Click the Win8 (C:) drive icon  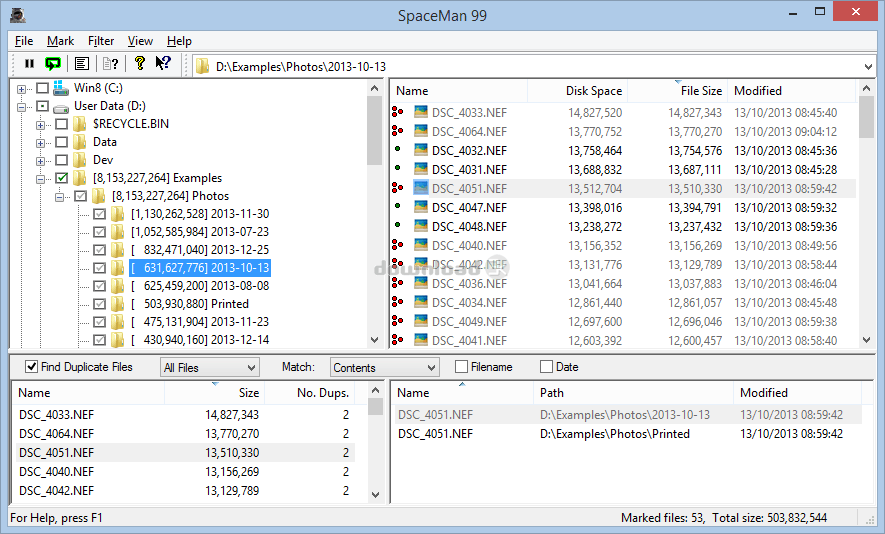click(x=61, y=88)
